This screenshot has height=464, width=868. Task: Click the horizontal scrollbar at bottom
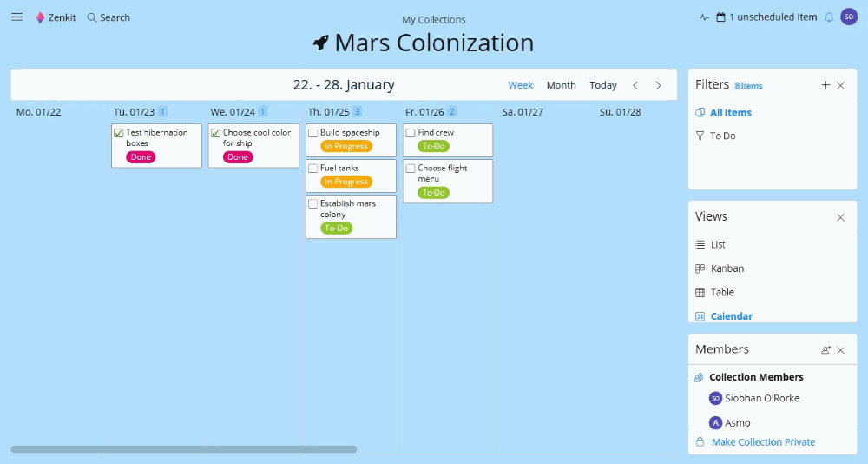184,449
